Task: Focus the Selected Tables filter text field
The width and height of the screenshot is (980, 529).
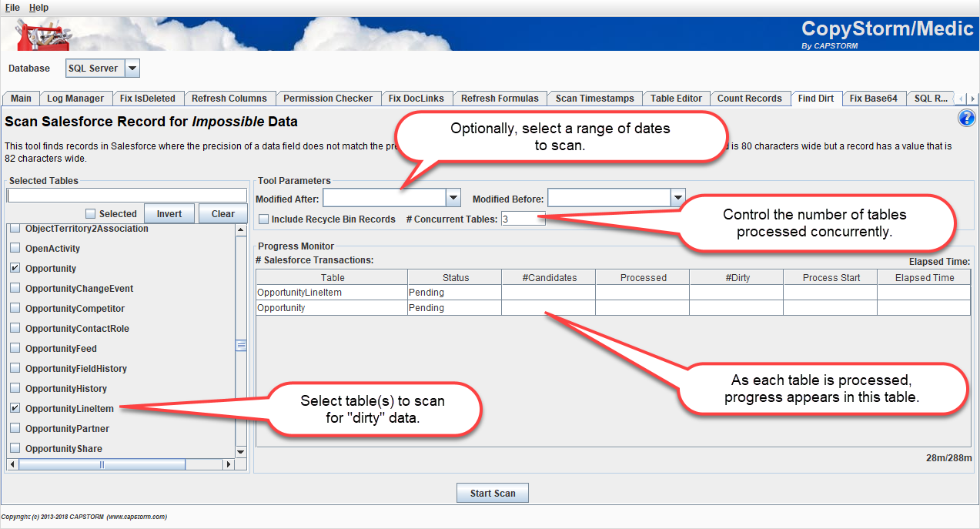Action: coord(127,196)
